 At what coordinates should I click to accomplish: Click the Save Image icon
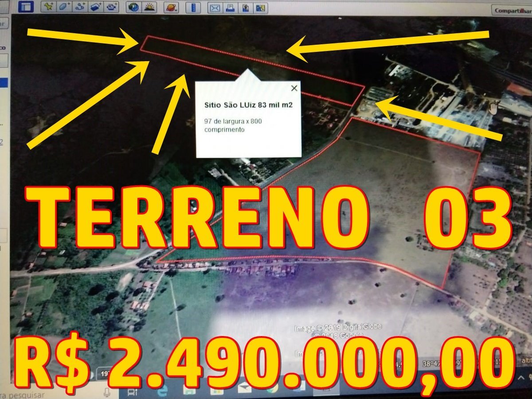[x=246, y=8]
